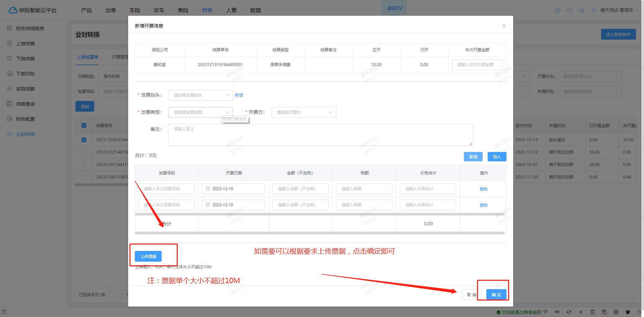Screen dimensions: 644x317
Task: Delete the second invoice row
Action: 483,205
